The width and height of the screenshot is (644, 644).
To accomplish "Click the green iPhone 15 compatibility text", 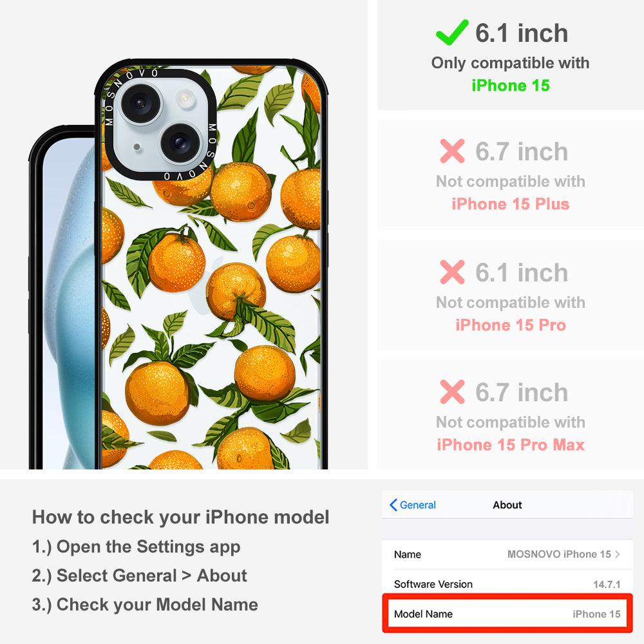I will (x=511, y=86).
